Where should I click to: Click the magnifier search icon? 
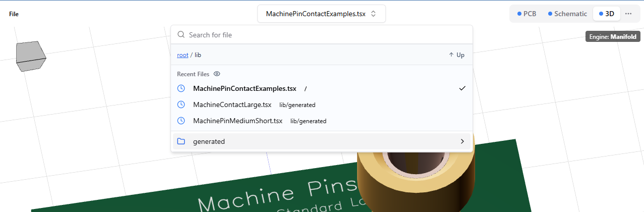point(182,35)
